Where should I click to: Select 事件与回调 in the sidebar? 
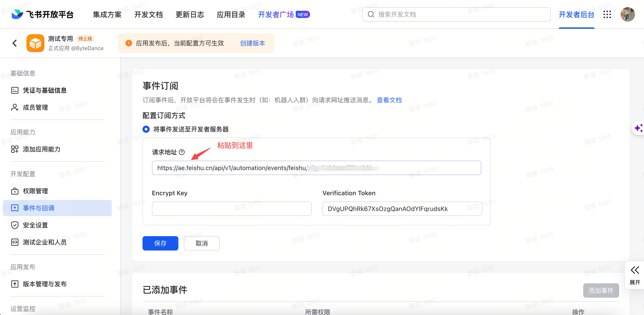click(57, 208)
